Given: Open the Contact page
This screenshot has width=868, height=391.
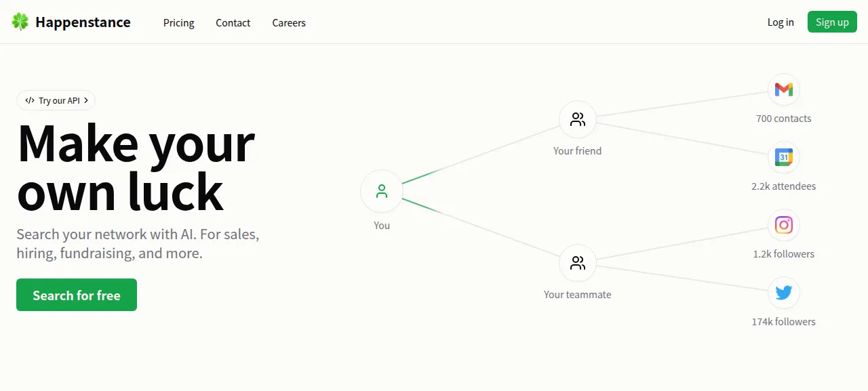Looking at the screenshot, I should [233, 22].
